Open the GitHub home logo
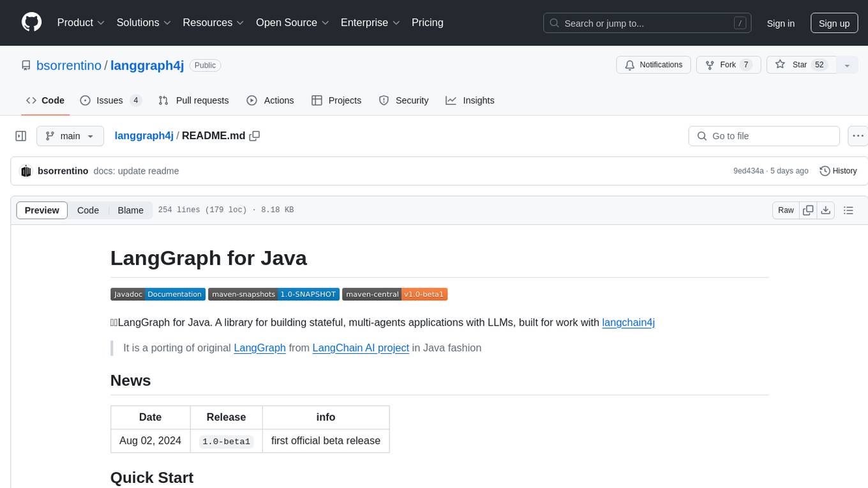The width and height of the screenshot is (868, 488). pyautogui.click(x=31, y=22)
